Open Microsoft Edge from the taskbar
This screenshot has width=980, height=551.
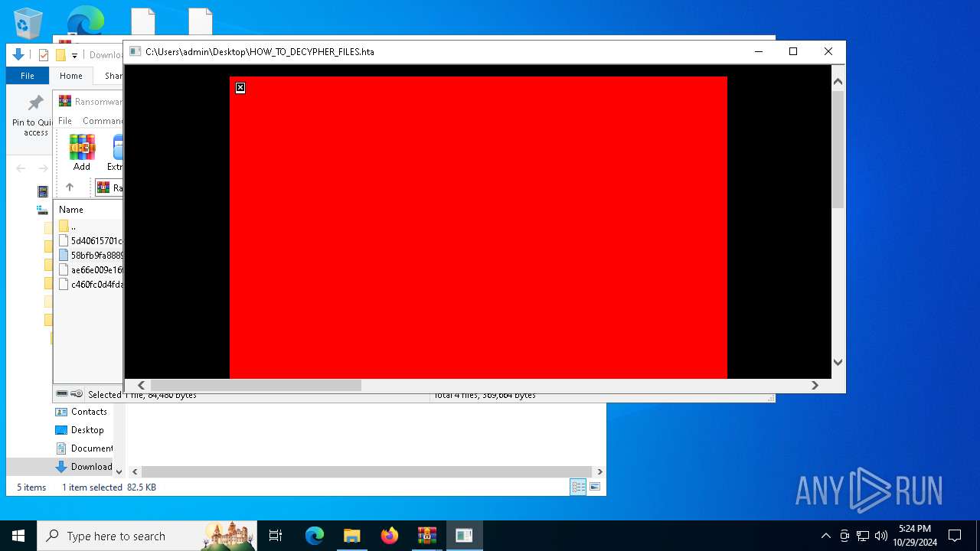[315, 536]
